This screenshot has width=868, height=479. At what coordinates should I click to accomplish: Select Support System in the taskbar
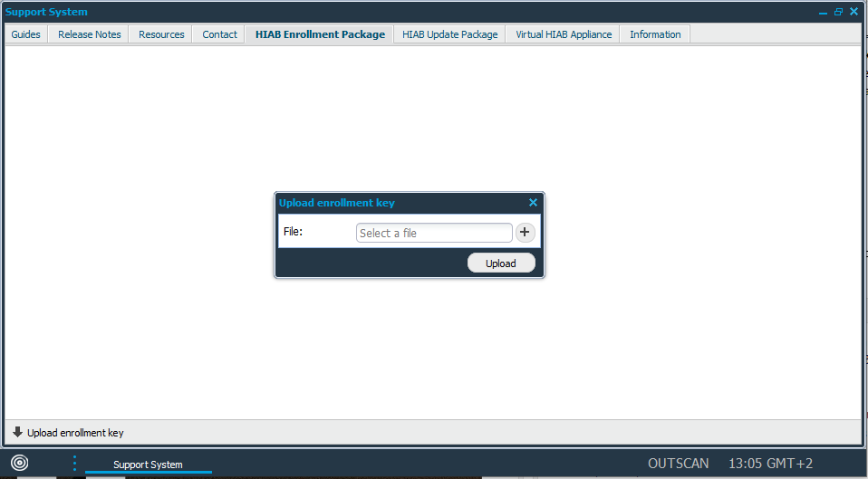click(x=148, y=465)
